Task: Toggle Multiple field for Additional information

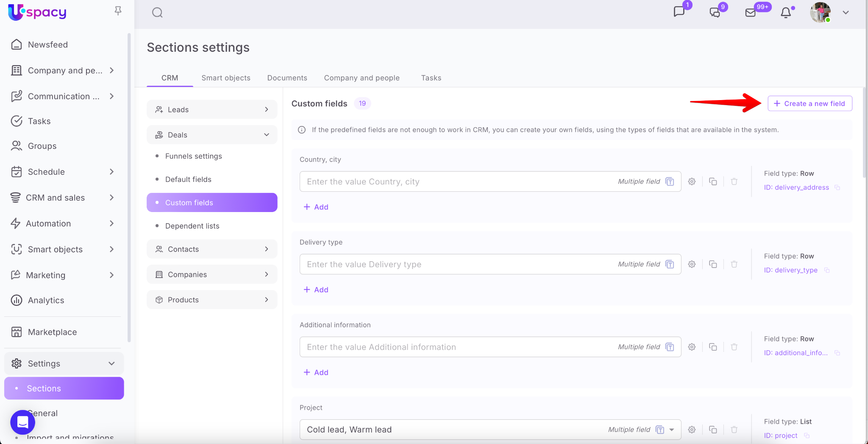Action: click(x=670, y=347)
